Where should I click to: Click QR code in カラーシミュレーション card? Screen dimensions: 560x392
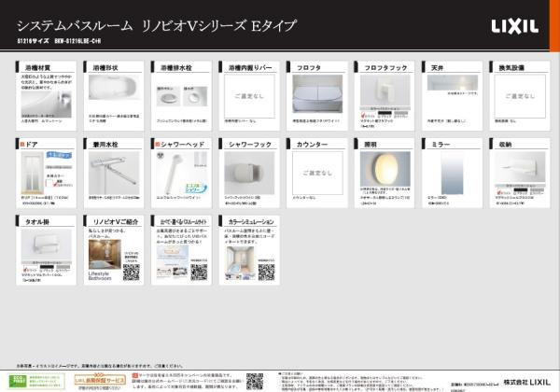pyautogui.click(x=266, y=273)
